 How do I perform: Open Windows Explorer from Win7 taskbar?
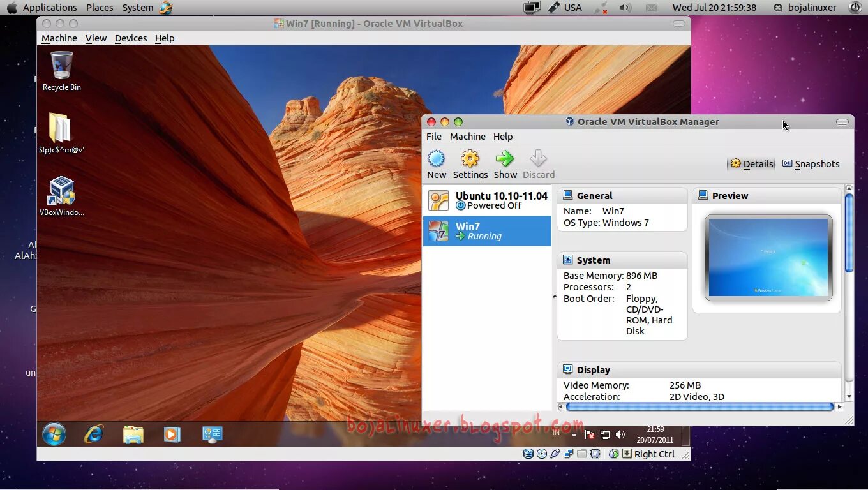[x=133, y=434]
